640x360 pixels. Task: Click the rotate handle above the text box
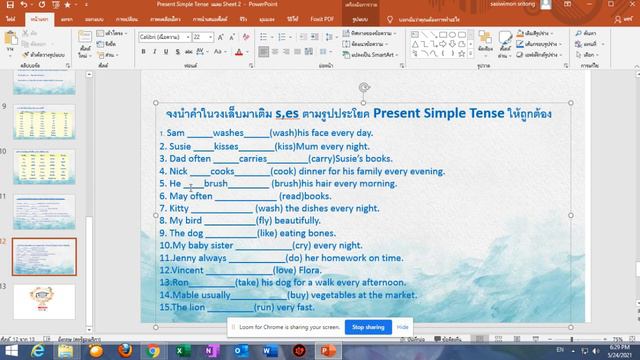pyautogui.click(x=364, y=87)
